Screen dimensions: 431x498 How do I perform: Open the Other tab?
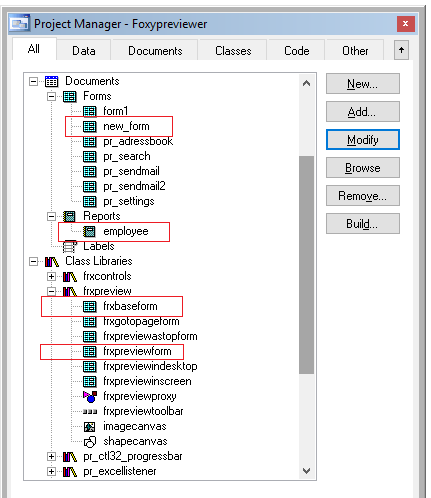pyautogui.click(x=355, y=51)
